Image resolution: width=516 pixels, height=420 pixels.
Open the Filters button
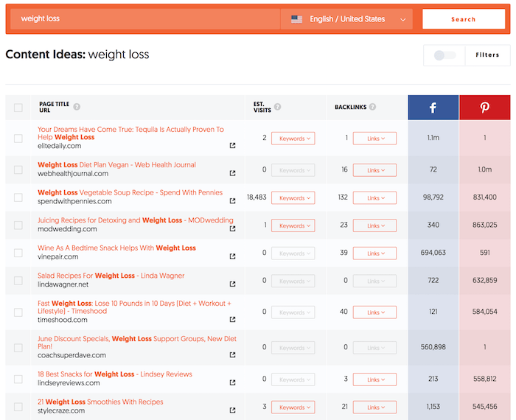pos(487,55)
